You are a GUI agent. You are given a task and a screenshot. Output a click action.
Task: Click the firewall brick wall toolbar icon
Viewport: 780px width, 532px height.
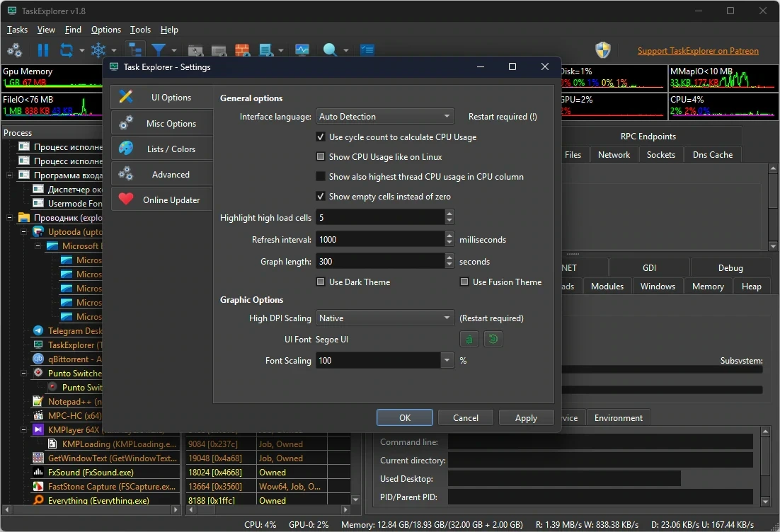click(x=242, y=50)
